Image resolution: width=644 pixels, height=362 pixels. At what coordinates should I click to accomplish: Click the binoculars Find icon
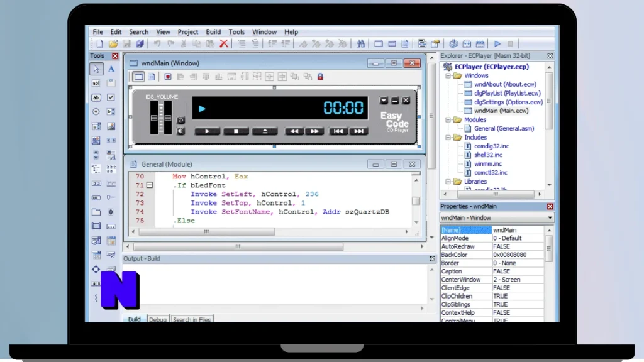pos(360,43)
